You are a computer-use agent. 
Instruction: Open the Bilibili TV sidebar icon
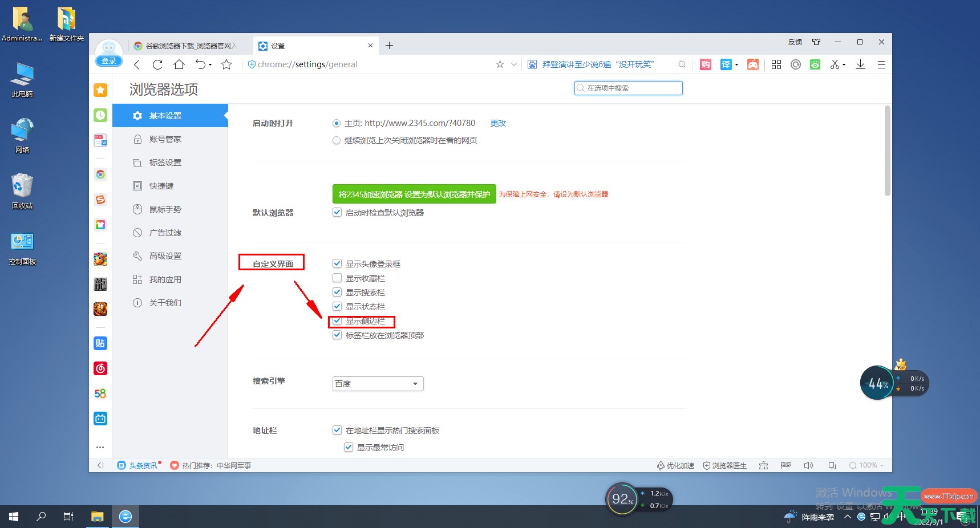(x=100, y=419)
